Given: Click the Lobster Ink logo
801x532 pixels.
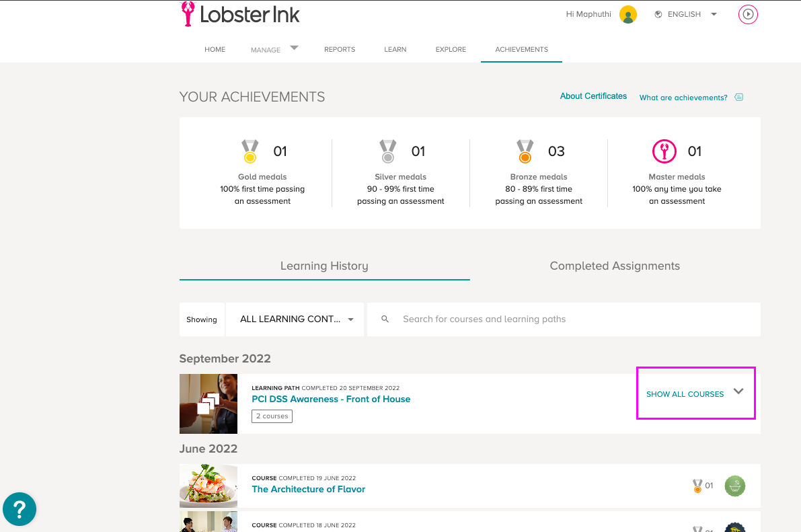Looking at the screenshot, I should pyautogui.click(x=240, y=14).
